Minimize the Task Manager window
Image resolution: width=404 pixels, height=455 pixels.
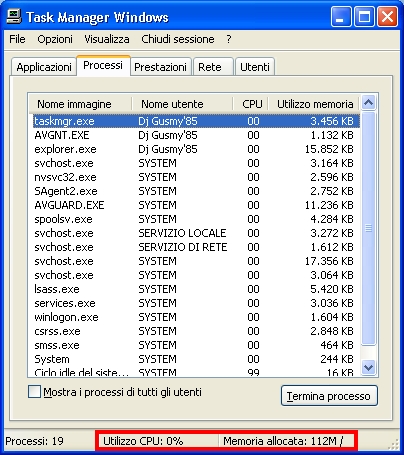(x=340, y=17)
